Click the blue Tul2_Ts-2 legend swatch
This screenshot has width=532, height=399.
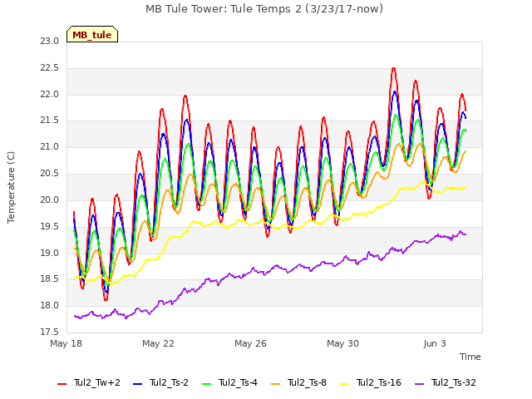click(x=137, y=383)
